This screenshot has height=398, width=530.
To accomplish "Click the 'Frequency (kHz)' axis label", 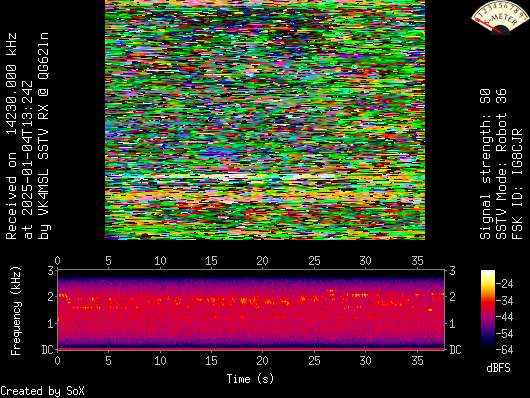I will 16,311.
